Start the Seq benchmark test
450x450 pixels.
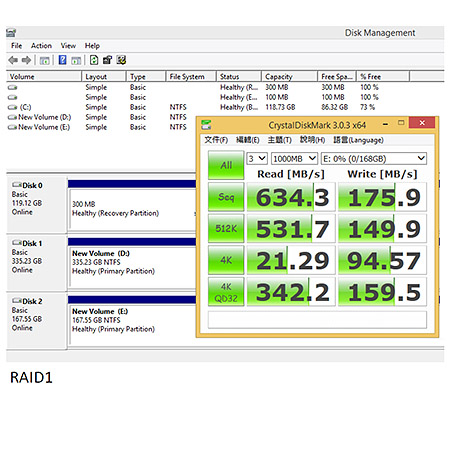click(226, 197)
